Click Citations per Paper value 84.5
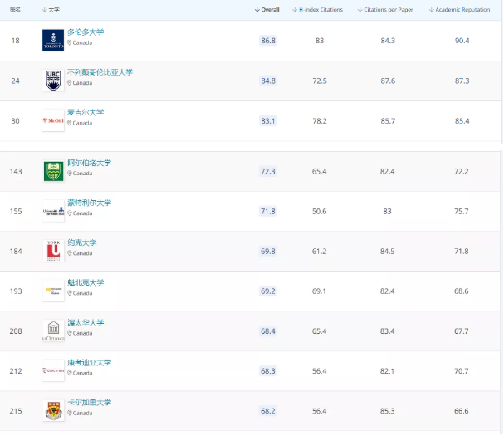Screen dimensions: 504x436 pyautogui.click(x=387, y=251)
